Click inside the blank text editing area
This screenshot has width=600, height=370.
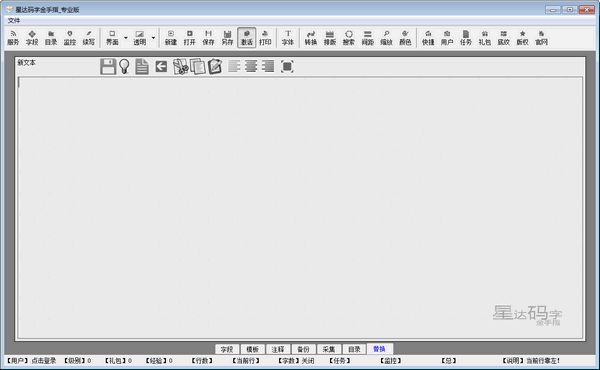[300, 208]
